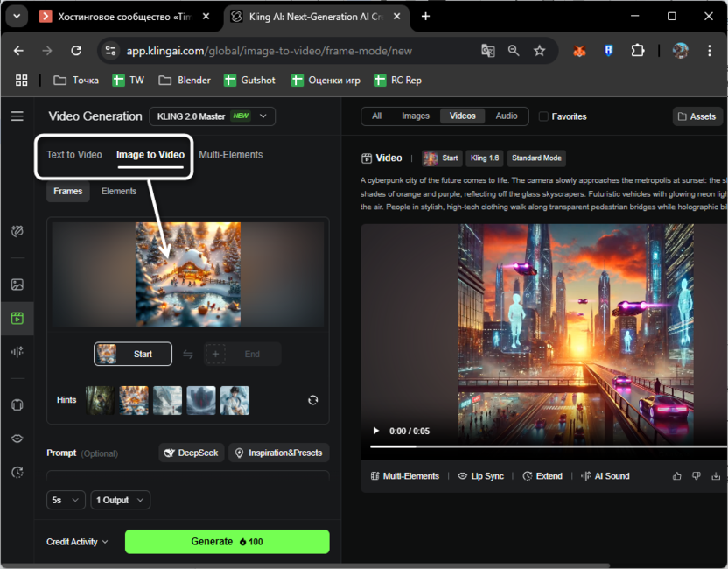Open the image generation sidebar icon

pos(17,284)
